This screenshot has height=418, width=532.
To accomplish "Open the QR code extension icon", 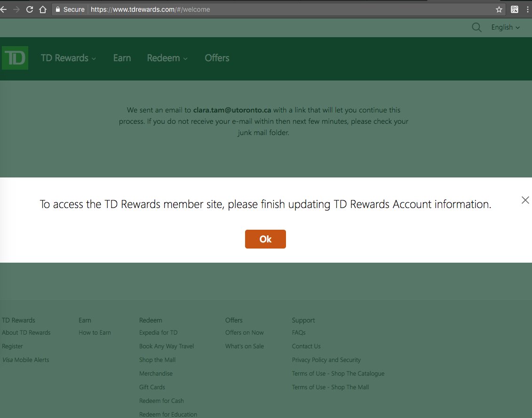I will pos(514,9).
